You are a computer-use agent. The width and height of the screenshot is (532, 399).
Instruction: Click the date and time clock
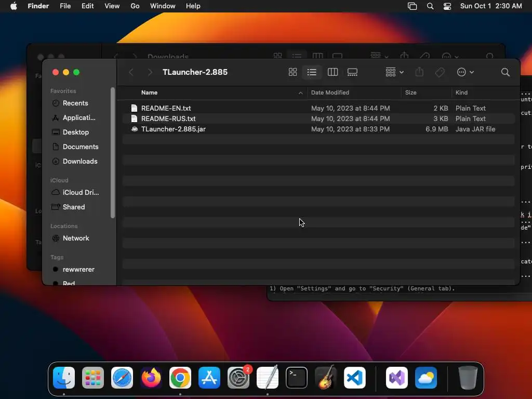(491, 6)
